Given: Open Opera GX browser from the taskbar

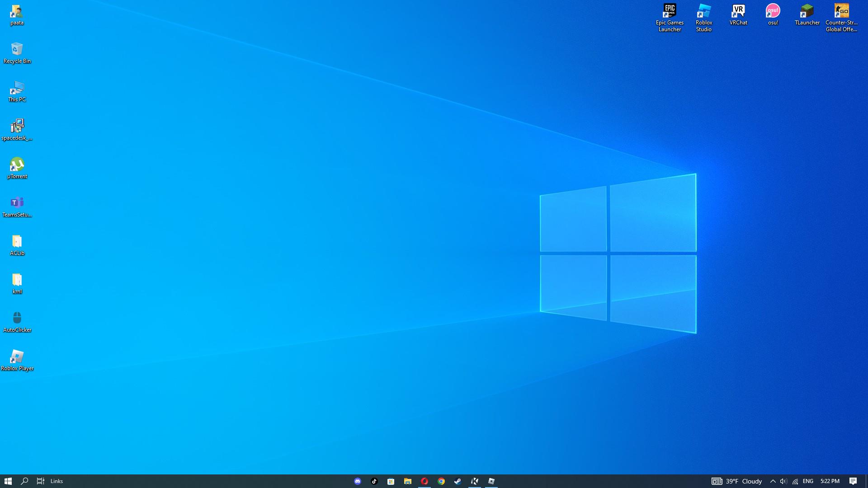Looking at the screenshot, I should coord(425,481).
